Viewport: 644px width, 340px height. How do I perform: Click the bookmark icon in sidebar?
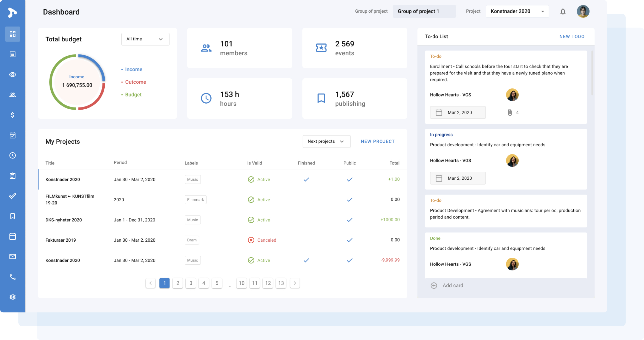(x=12, y=216)
